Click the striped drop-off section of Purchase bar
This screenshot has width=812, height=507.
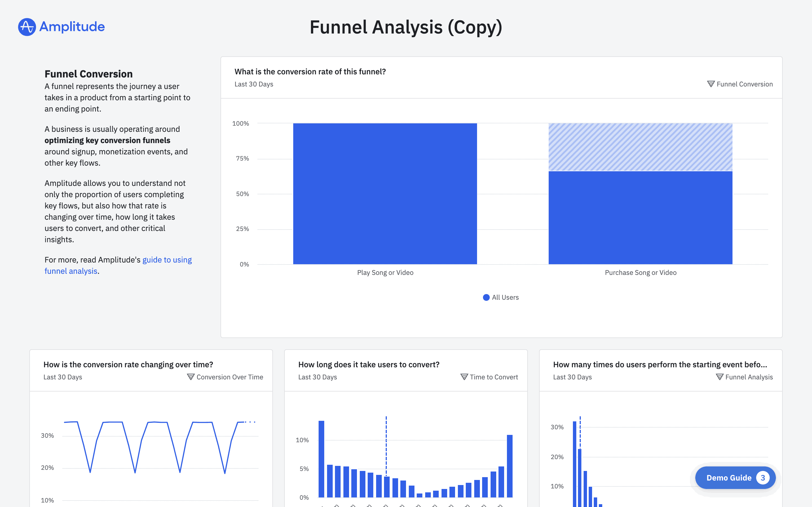tap(640, 147)
